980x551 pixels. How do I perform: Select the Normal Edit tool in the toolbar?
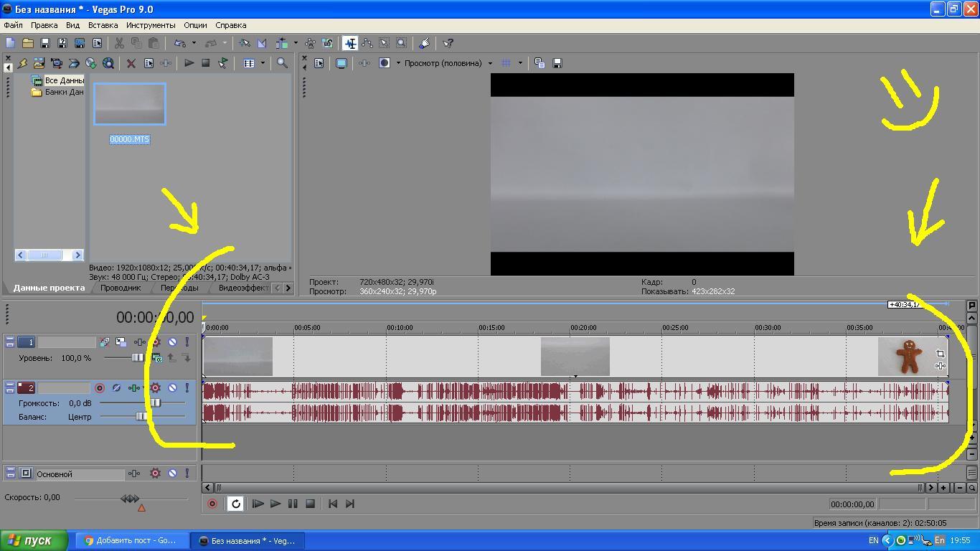tap(350, 44)
